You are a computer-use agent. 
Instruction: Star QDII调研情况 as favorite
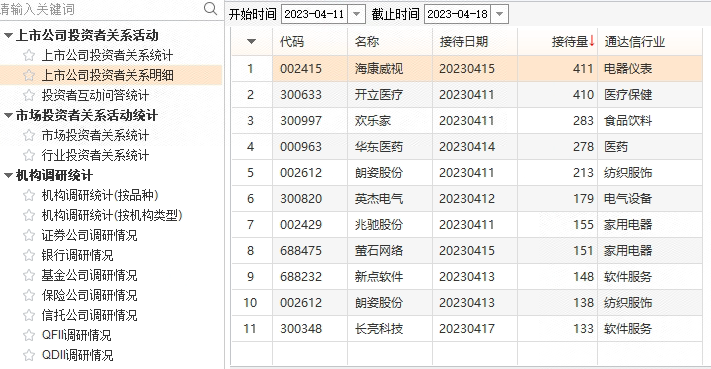pyautogui.click(x=29, y=355)
